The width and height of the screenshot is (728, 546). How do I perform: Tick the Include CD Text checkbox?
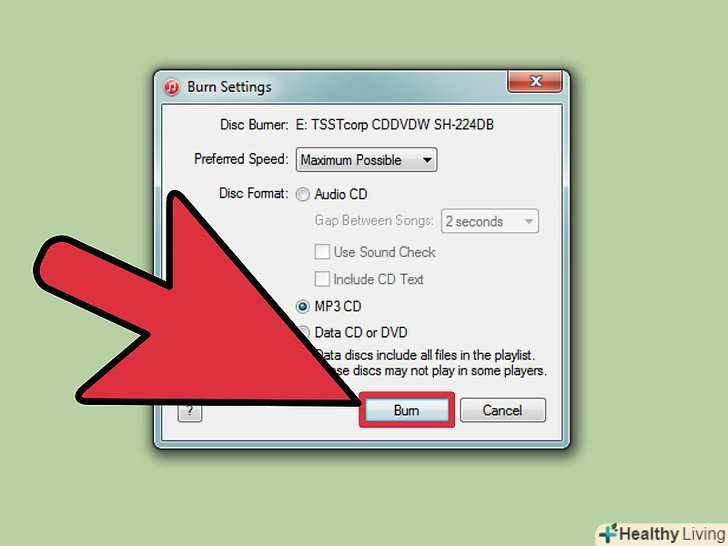322,279
